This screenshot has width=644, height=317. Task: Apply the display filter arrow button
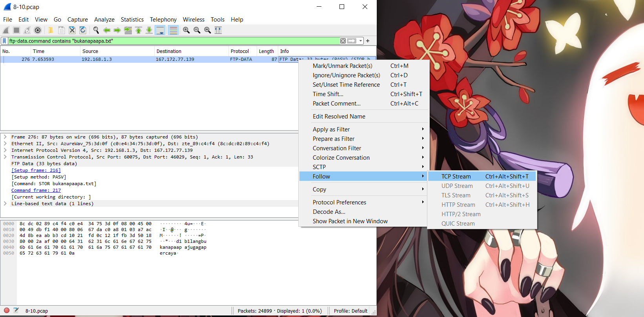click(352, 41)
